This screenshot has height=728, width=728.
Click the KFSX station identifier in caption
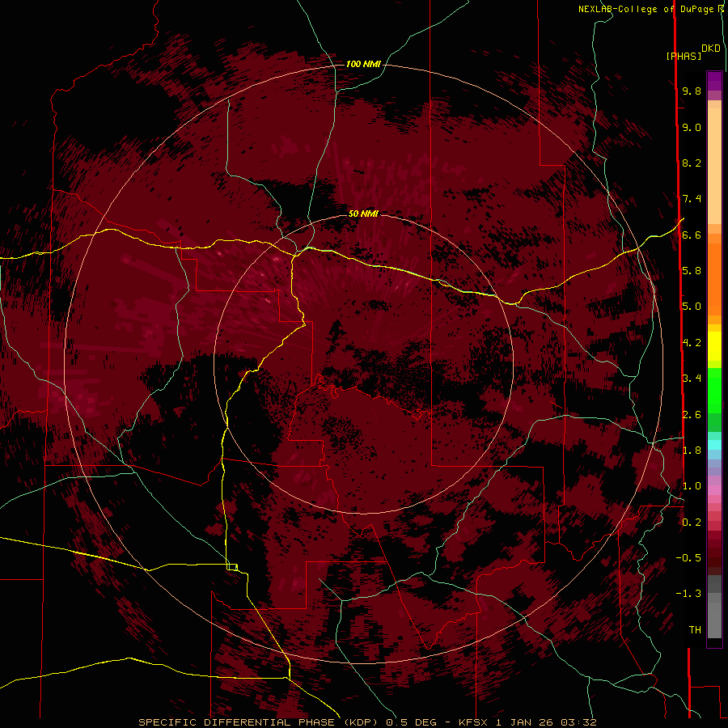pyautogui.click(x=473, y=722)
